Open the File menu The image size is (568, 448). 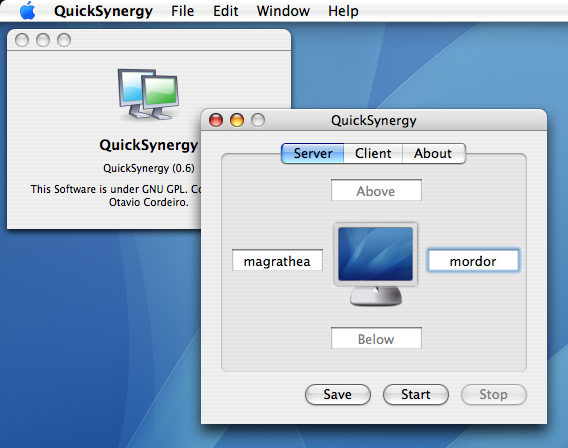182,11
